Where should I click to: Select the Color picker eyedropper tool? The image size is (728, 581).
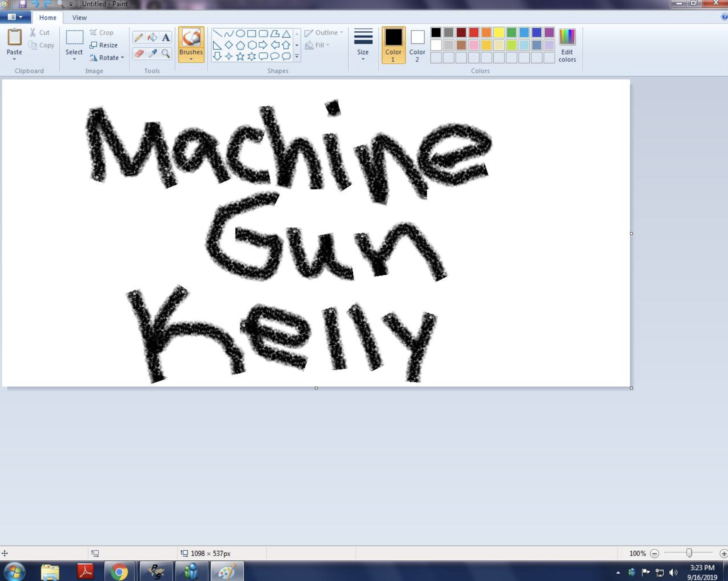152,53
